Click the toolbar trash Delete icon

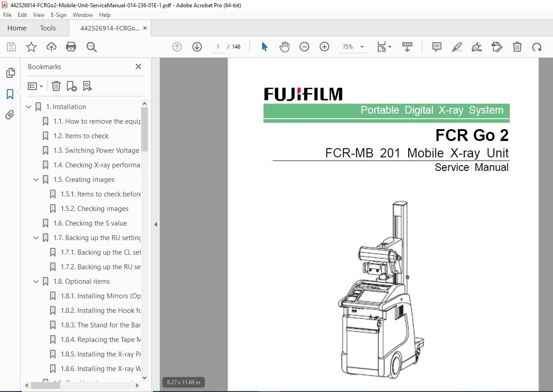click(x=517, y=47)
